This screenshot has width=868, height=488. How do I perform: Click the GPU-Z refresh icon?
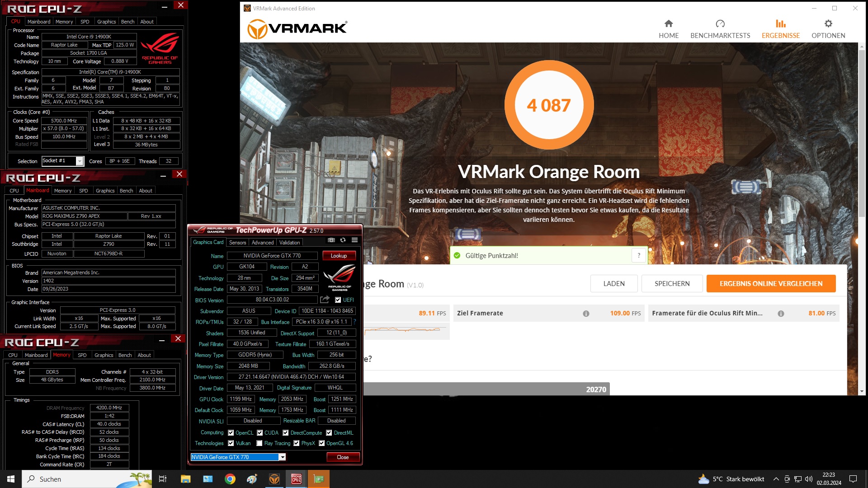pos(343,240)
